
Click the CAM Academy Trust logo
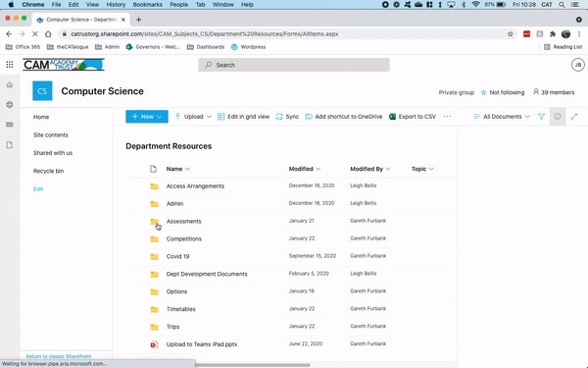pyautogui.click(x=64, y=65)
